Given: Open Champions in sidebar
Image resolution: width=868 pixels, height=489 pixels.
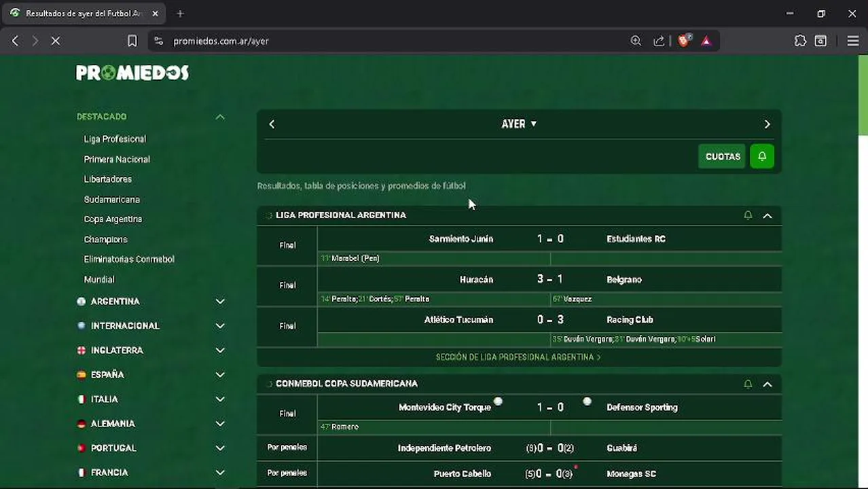Looking at the screenshot, I should [105, 239].
